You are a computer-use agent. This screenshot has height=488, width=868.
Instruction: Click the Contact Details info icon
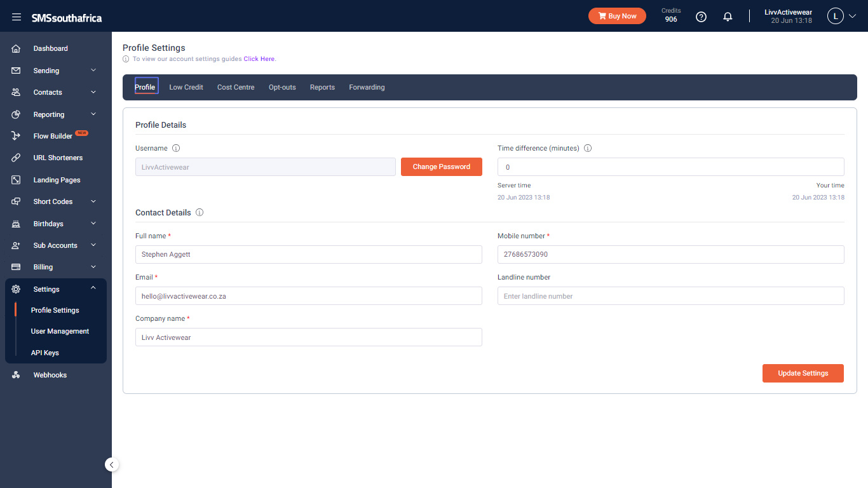[x=200, y=212]
